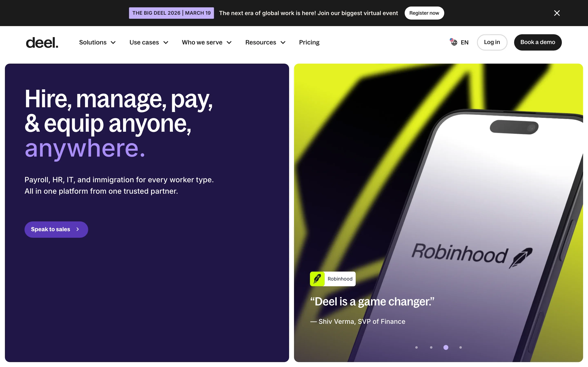The height and width of the screenshot is (367, 588).
Task: Dismiss the Big Deel event banner
Action: point(557,13)
